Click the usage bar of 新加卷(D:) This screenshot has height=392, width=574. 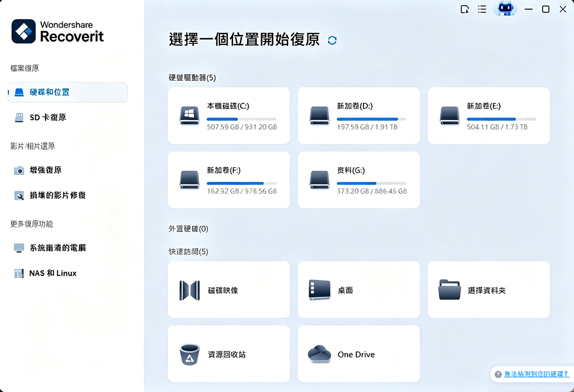pos(372,119)
